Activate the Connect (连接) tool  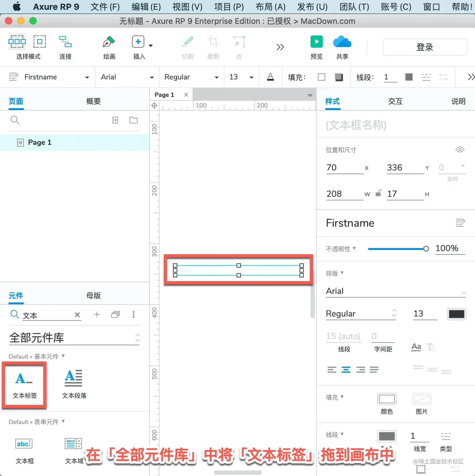[65, 41]
